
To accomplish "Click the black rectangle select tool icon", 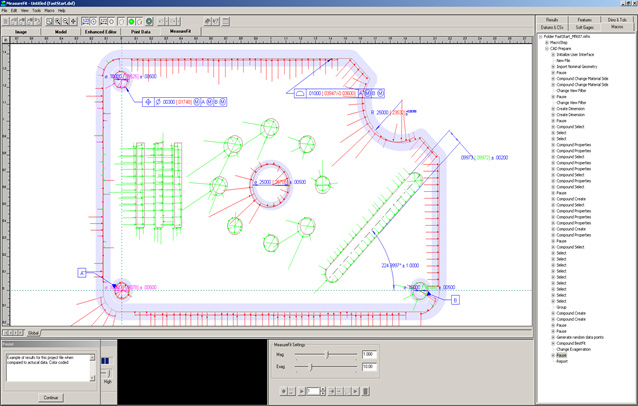I will click(103, 22).
